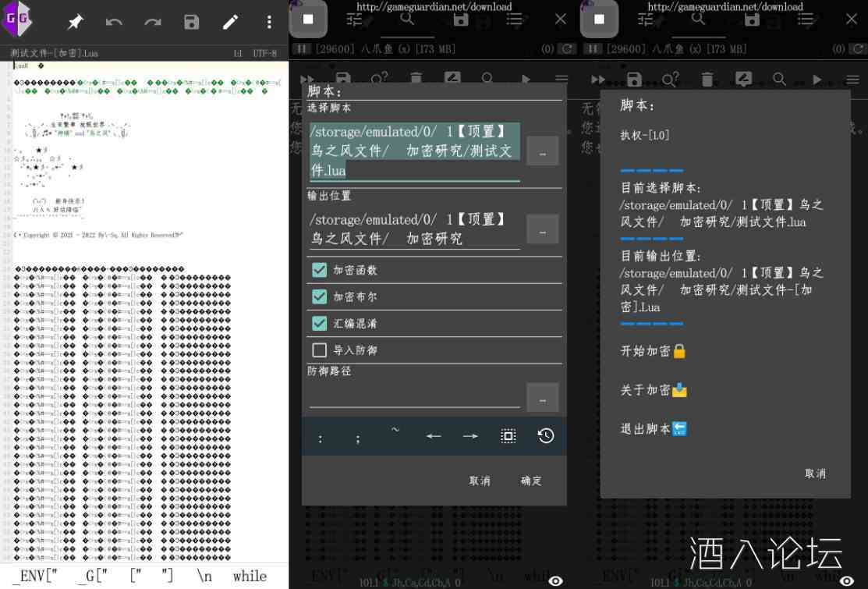Open history clock icon in dialog bar
The height and width of the screenshot is (589, 868).
[546, 436]
